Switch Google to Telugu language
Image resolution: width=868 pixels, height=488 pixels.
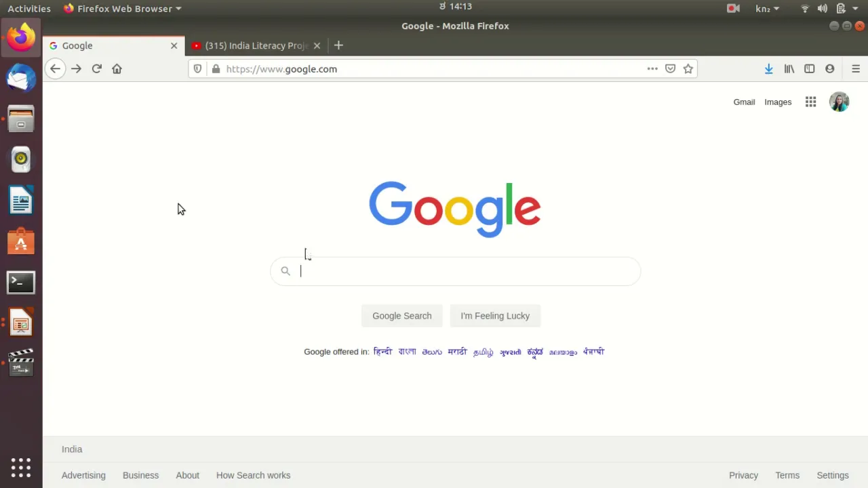point(432,352)
